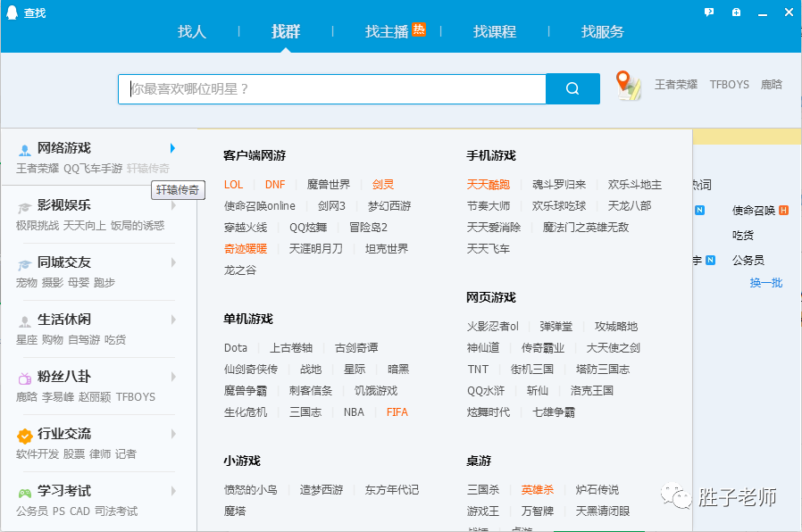Switch to the 找人 tab

click(192, 31)
